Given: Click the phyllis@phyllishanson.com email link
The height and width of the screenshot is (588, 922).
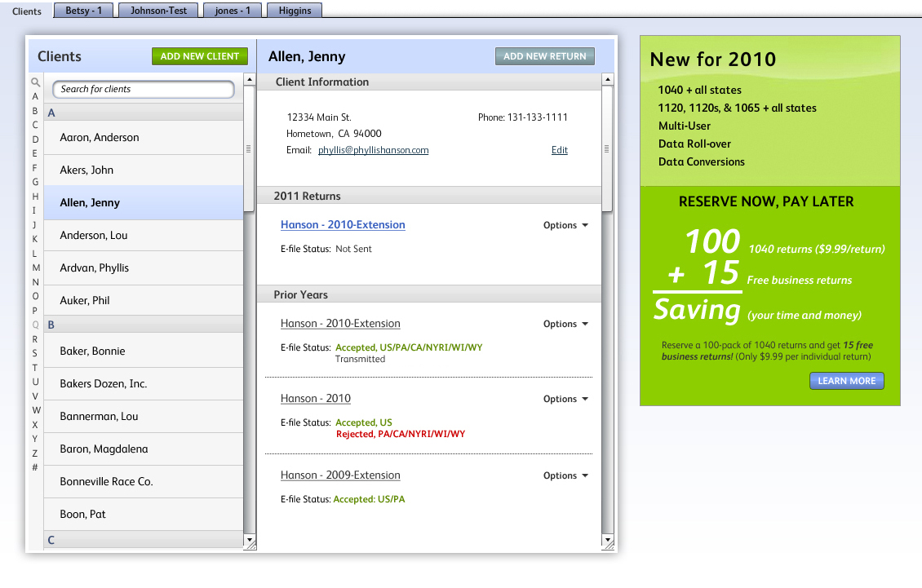Looking at the screenshot, I should (373, 150).
